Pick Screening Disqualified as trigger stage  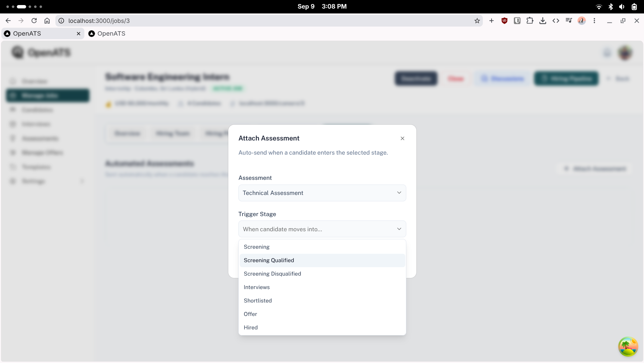point(322,274)
